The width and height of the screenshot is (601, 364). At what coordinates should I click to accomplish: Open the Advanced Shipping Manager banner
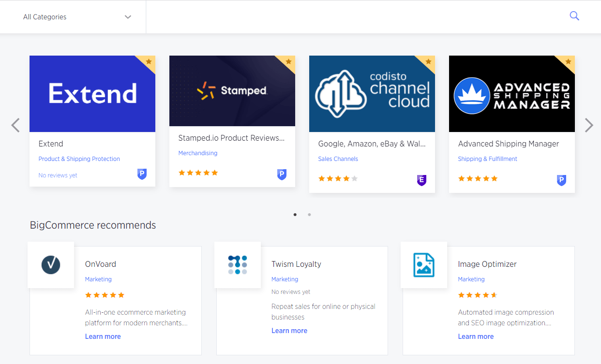click(512, 94)
